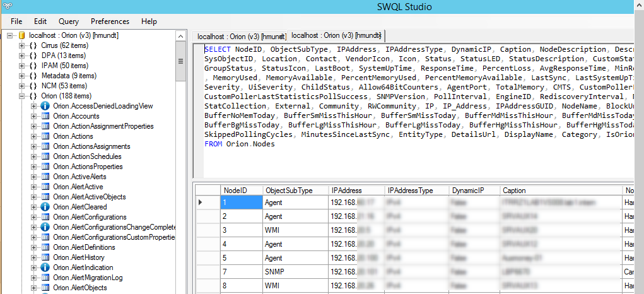The height and width of the screenshot is (294, 644).
Task: Sort results by the NodeID column header
Action: pos(242,191)
